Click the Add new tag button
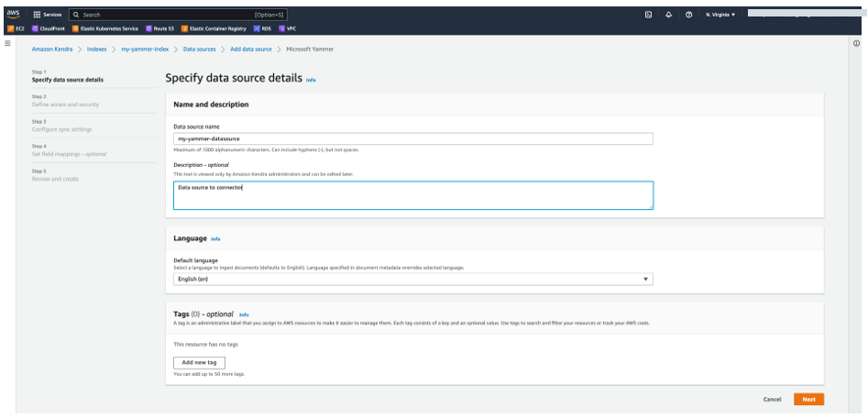The image size is (868, 419). [x=199, y=362]
